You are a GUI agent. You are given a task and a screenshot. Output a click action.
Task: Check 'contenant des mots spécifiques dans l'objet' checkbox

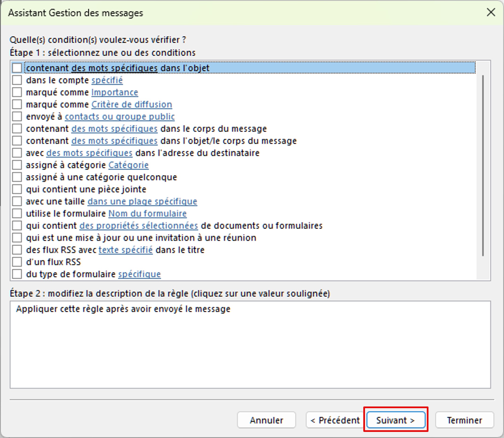(17, 68)
